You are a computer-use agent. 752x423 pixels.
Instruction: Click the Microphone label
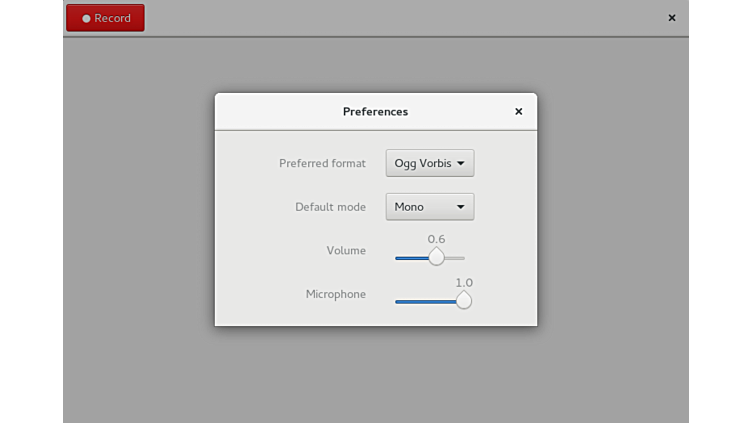pos(336,294)
